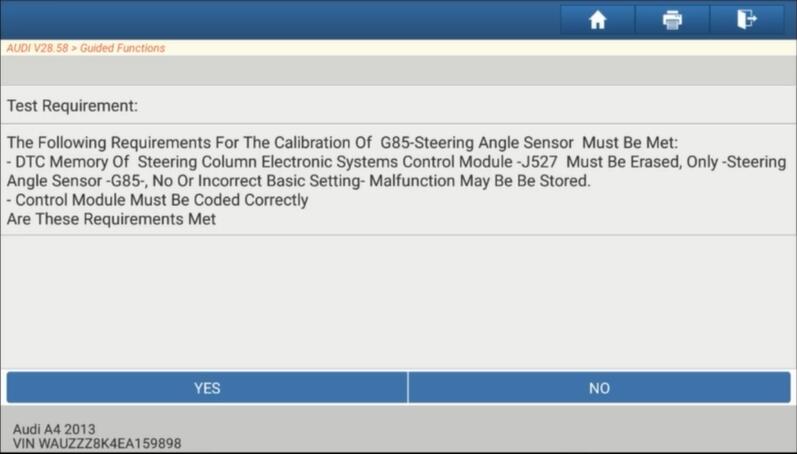The height and width of the screenshot is (454, 797).
Task: Click the Are These Requirements Met line
Action: point(111,219)
